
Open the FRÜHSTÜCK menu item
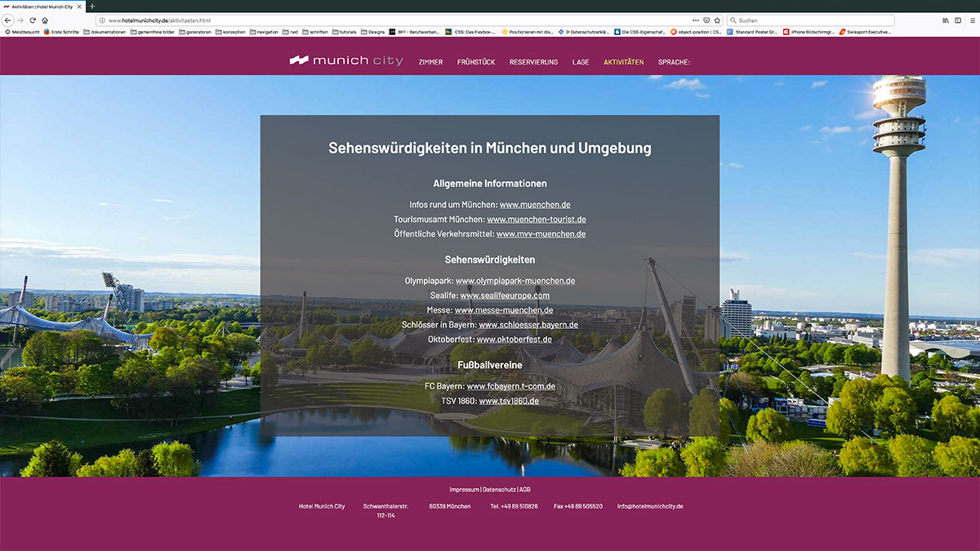[476, 62]
